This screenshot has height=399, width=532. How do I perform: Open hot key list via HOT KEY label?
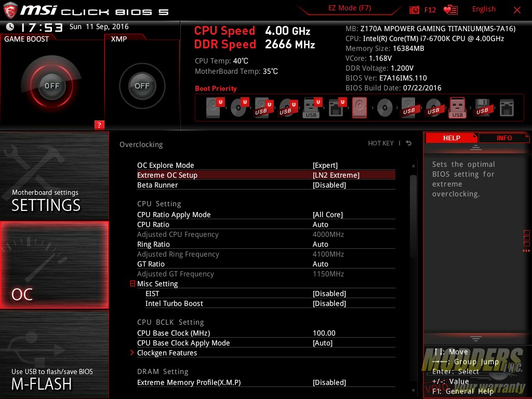[x=381, y=143]
